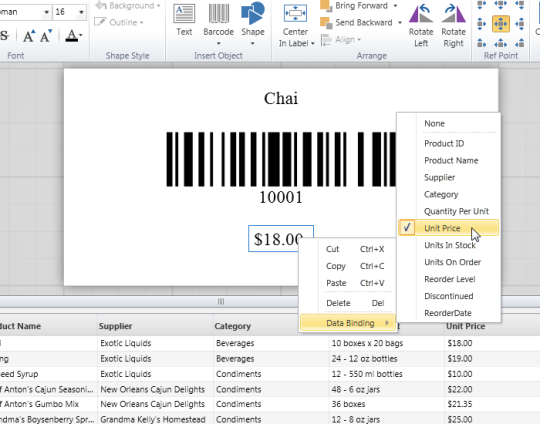Screen dimensions: 540x424
Task: Select the Chai text on the label
Action: click(x=281, y=99)
